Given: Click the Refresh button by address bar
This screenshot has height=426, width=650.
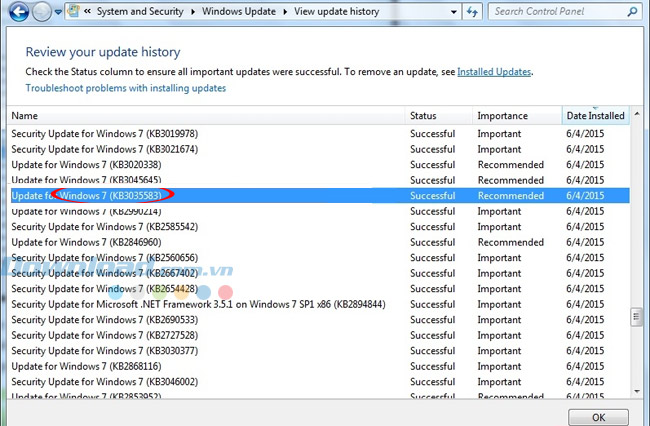Looking at the screenshot, I should (x=472, y=12).
